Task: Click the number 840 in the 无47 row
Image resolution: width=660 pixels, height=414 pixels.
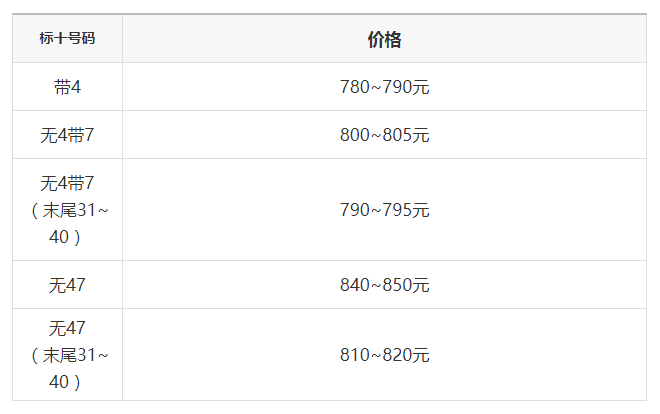Action: (355, 285)
